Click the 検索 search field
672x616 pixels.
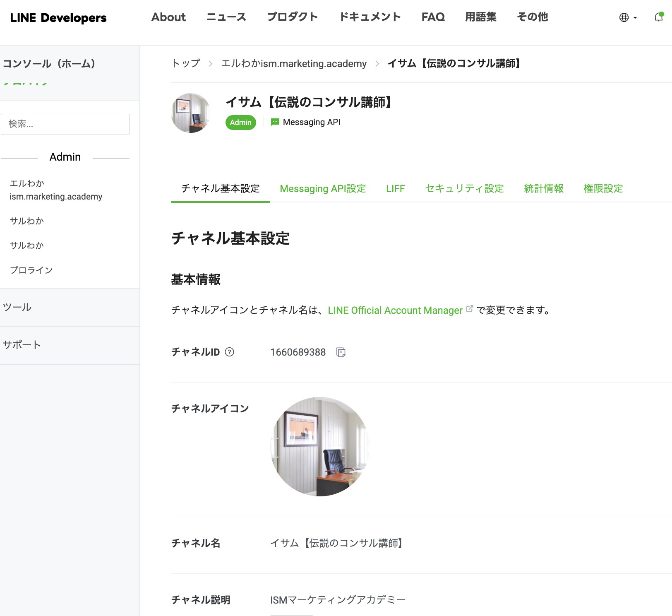(65, 124)
